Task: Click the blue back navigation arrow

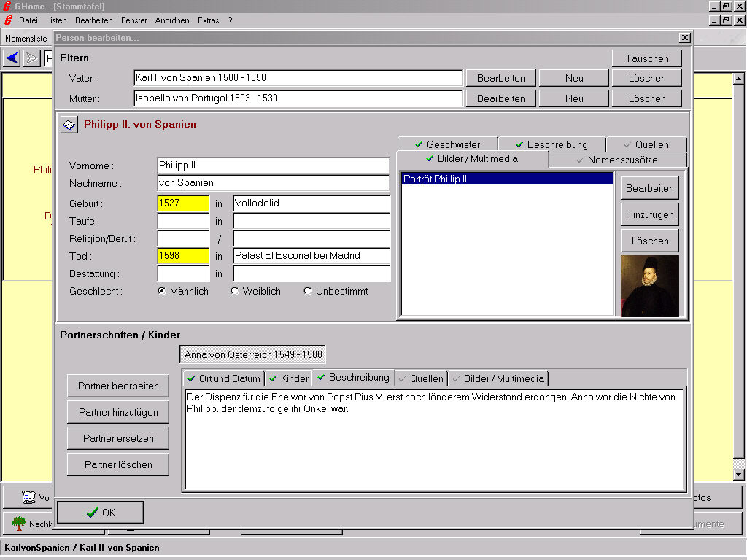Action: click(12, 58)
